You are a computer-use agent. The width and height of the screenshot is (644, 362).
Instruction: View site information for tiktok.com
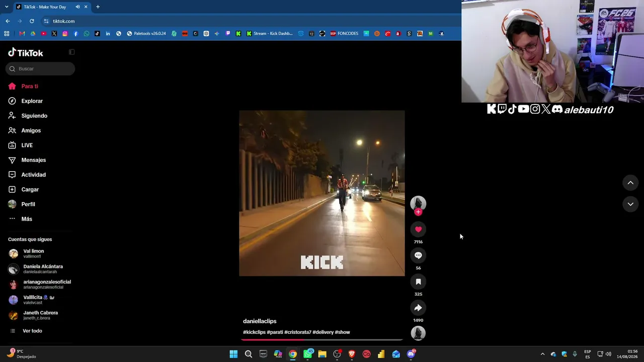tap(46, 21)
